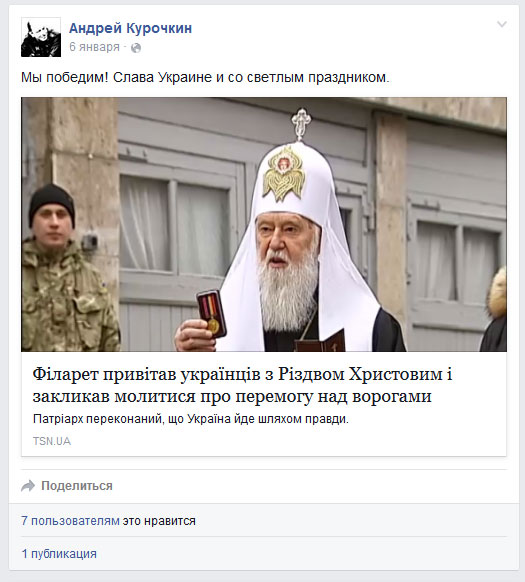Open Андрей Курочкин's profile picture
Image resolution: width=525 pixels, height=582 pixels.
(x=41, y=37)
